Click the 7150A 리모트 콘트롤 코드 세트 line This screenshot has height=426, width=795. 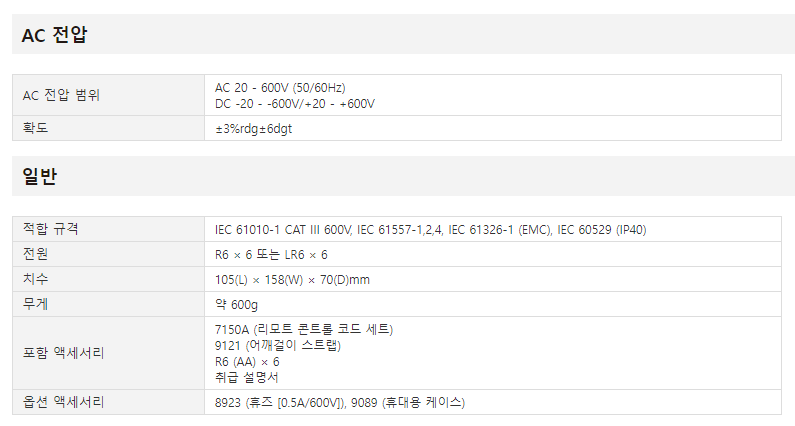(x=304, y=329)
